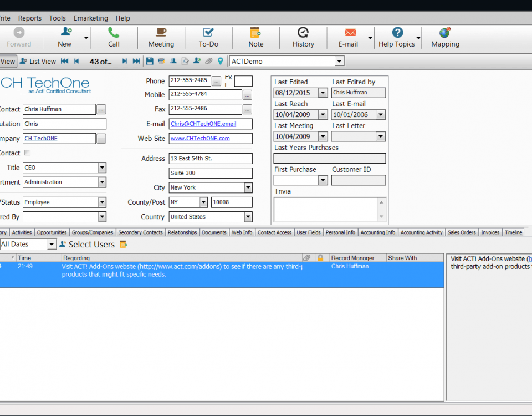
Task: Expand the Title CEO dropdown
Action: coord(102,168)
